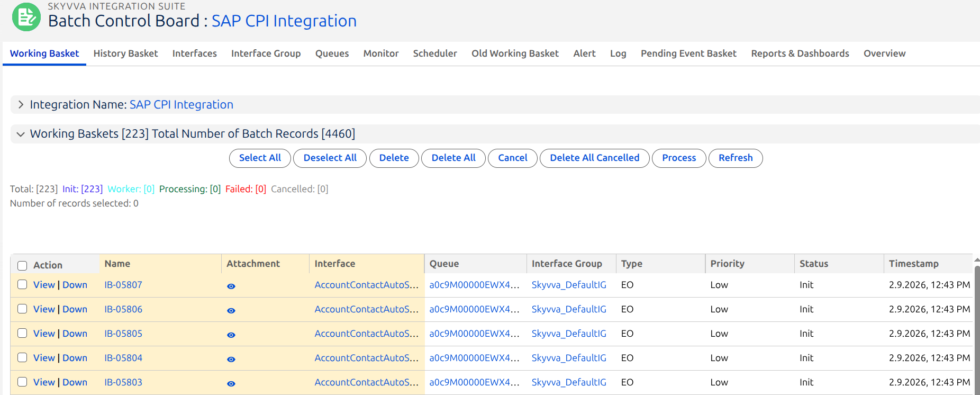
Task: Check the row checkbox for IB-05805
Action: 22,333
